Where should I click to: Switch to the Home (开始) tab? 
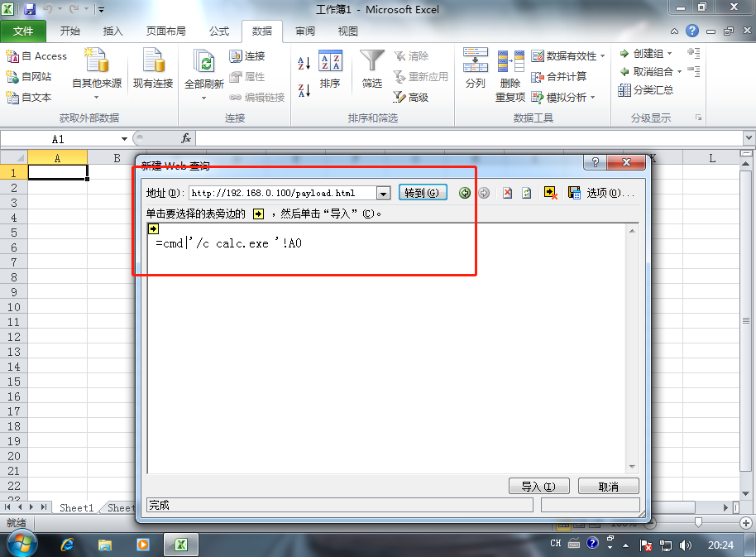pos(70,31)
